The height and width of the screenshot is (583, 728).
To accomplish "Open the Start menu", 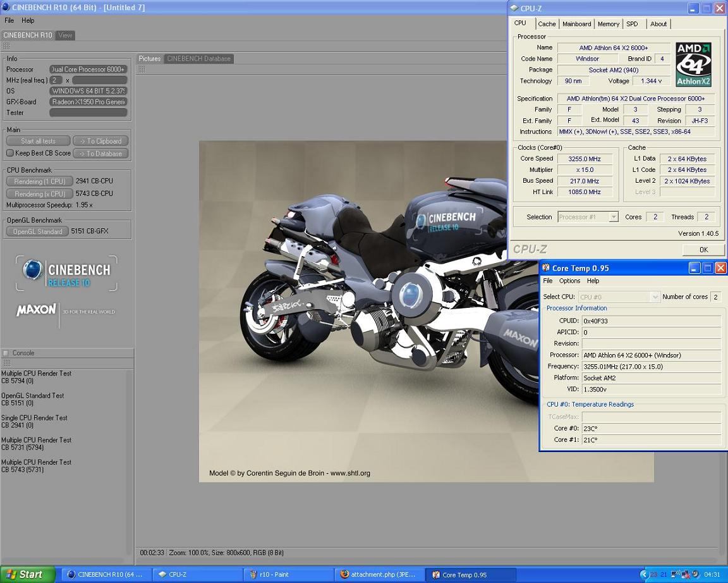I will (27, 575).
